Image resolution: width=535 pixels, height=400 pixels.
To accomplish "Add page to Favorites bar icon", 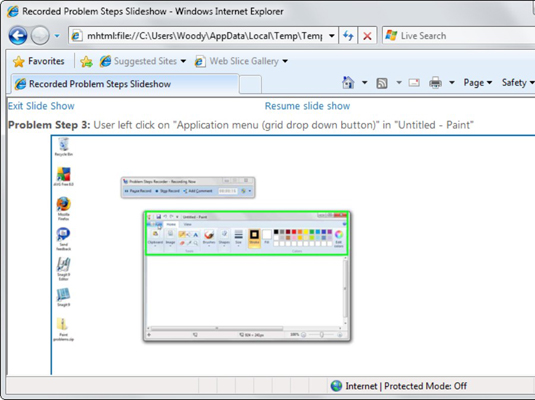I will pyautogui.click(x=86, y=61).
